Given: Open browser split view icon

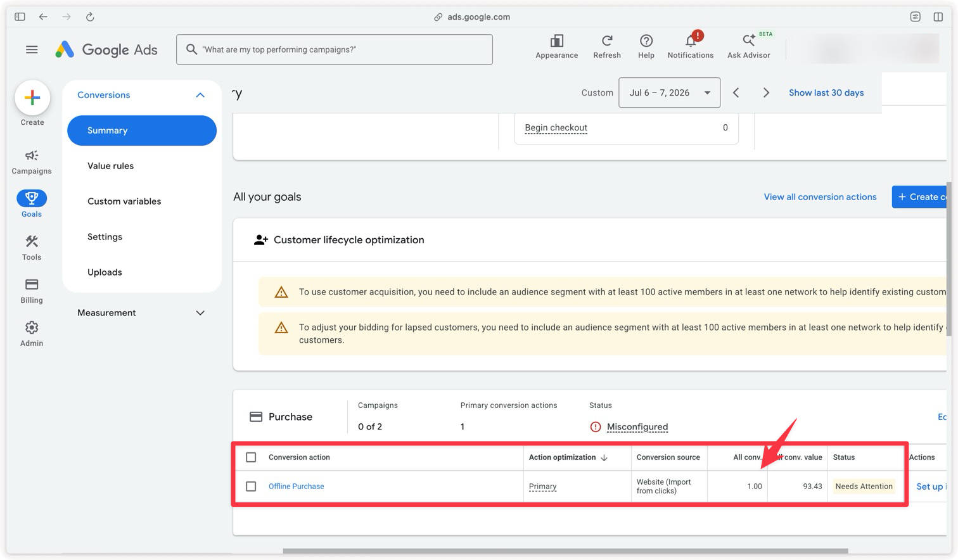Looking at the screenshot, I should pyautogui.click(x=938, y=17).
